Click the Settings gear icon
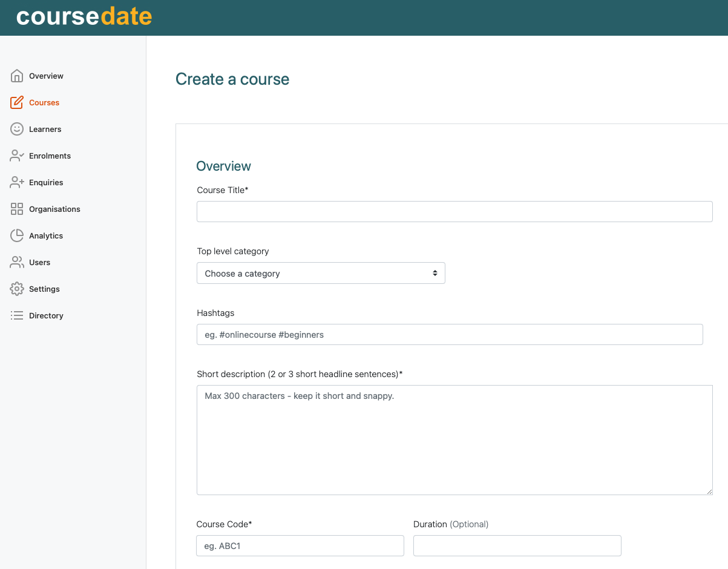 click(x=17, y=289)
